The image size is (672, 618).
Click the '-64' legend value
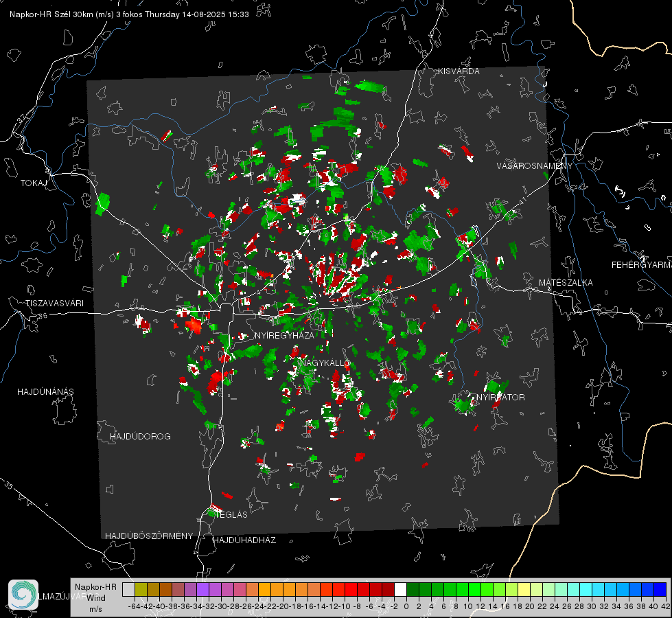134,606
